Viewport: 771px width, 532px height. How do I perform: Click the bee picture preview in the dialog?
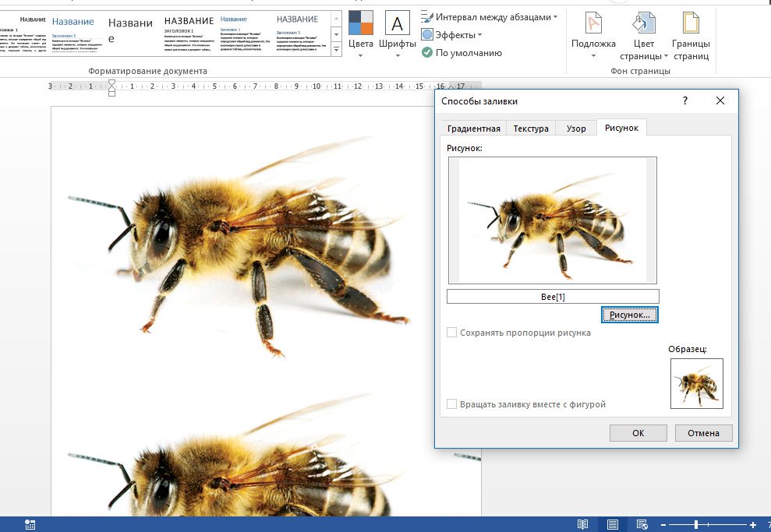tap(552, 220)
